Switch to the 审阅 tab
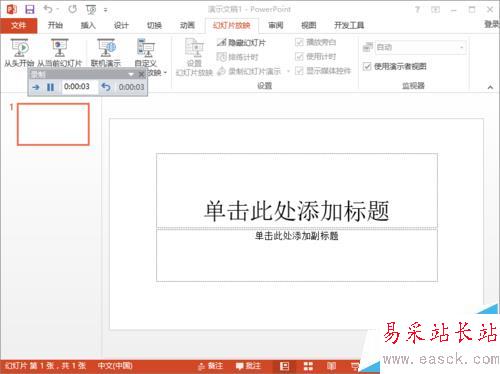500x374 pixels. click(276, 25)
